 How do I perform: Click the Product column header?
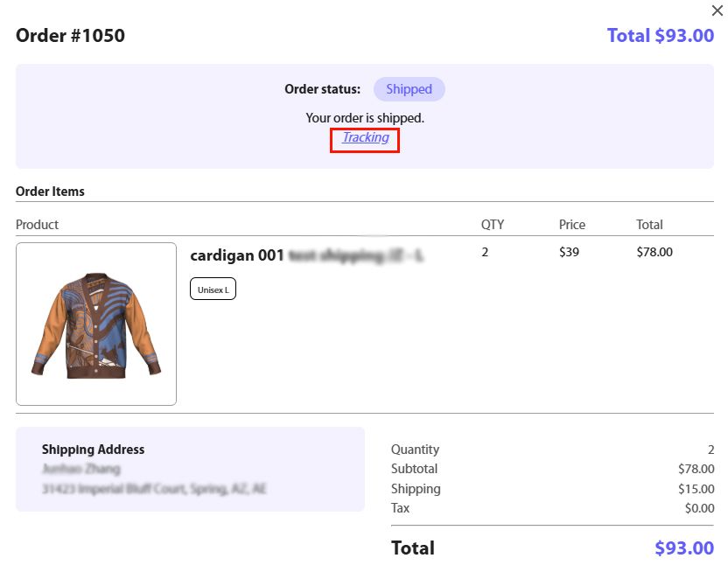pos(37,225)
